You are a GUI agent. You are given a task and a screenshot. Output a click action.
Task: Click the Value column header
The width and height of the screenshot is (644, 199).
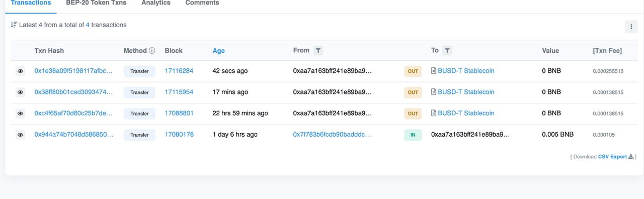(x=550, y=51)
